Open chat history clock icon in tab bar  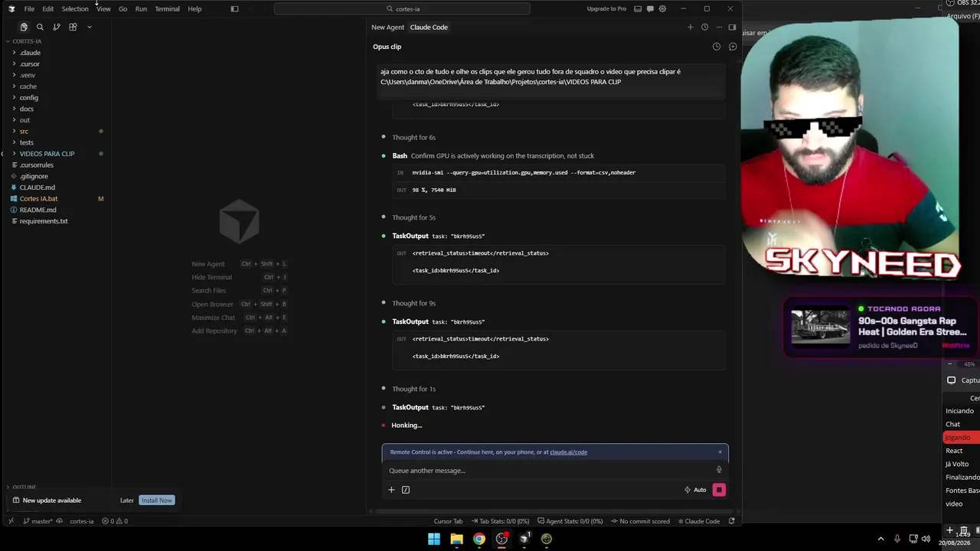coord(704,27)
